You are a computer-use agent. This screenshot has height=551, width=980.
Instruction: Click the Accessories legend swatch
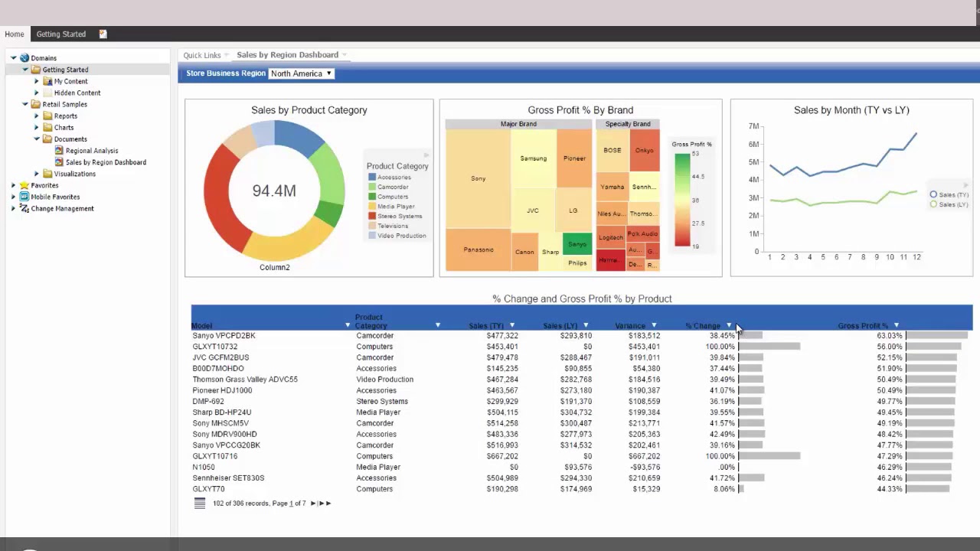372,178
